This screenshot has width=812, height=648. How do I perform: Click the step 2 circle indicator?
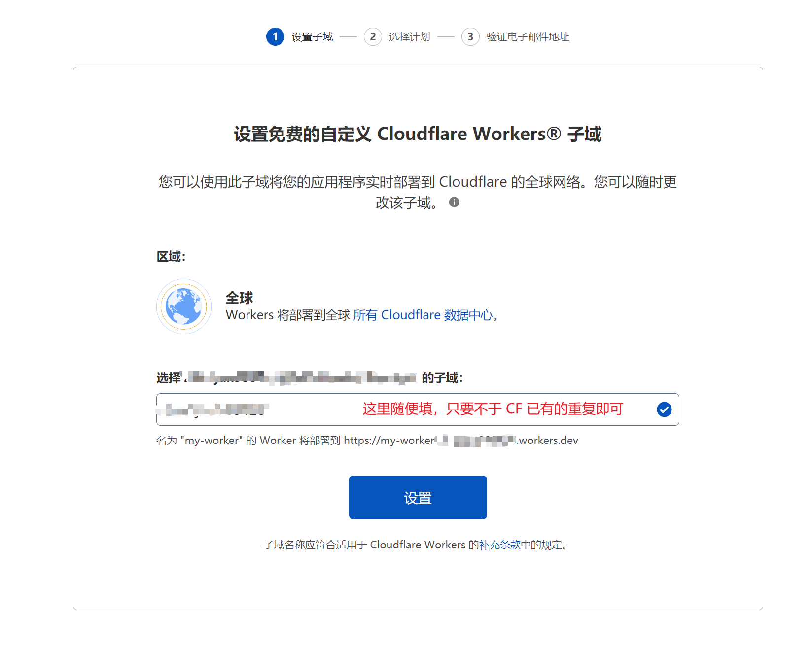[373, 37]
